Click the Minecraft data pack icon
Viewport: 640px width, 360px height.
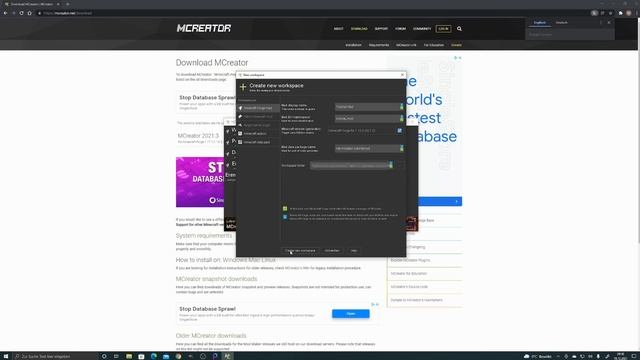pos(240,142)
